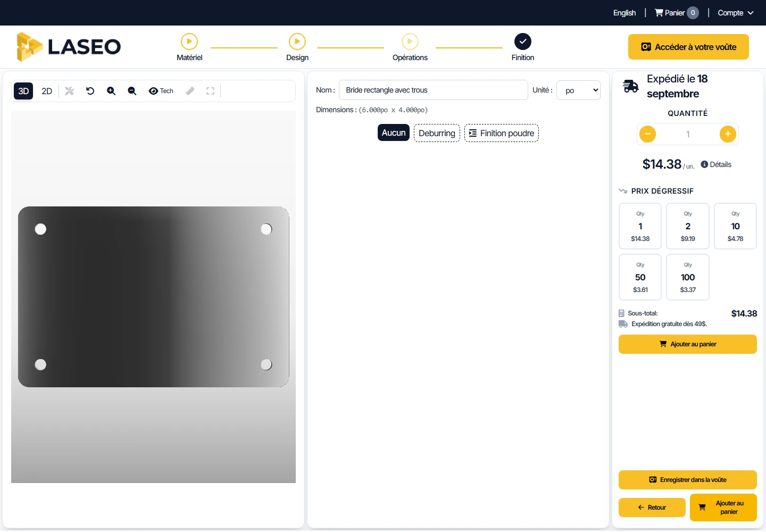Click the crossed tools icon in viewer toolbar
766x532 pixels.
[70, 91]
